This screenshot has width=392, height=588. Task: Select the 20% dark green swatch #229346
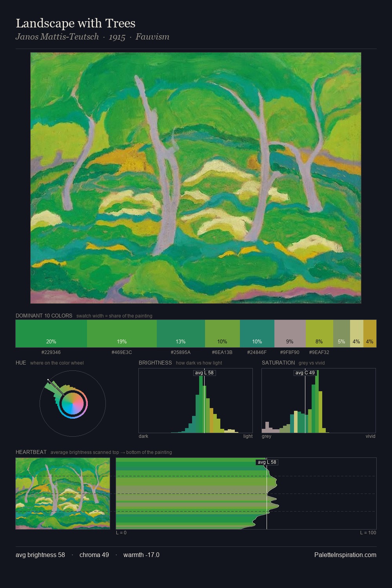(x=51, y=334)
